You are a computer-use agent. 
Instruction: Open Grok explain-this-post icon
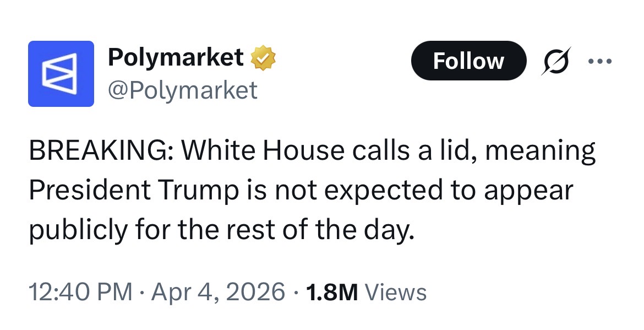point(556,61)
